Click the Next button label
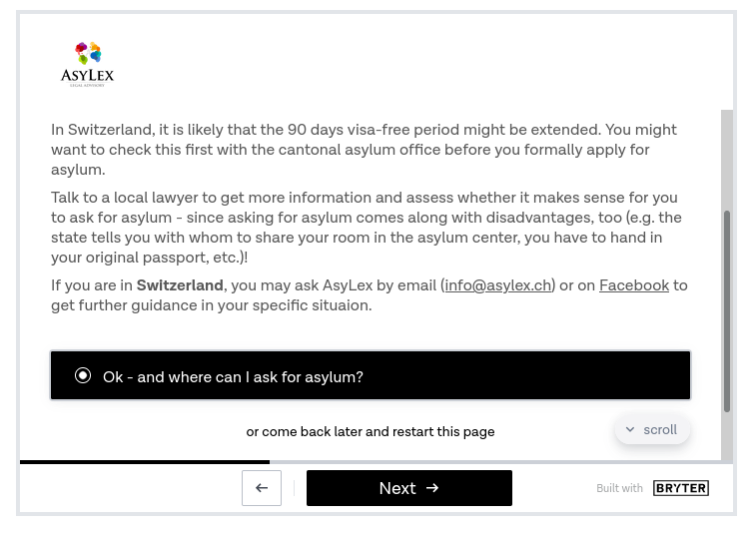Screen dimensions: 756x536 tap(397, 488)
